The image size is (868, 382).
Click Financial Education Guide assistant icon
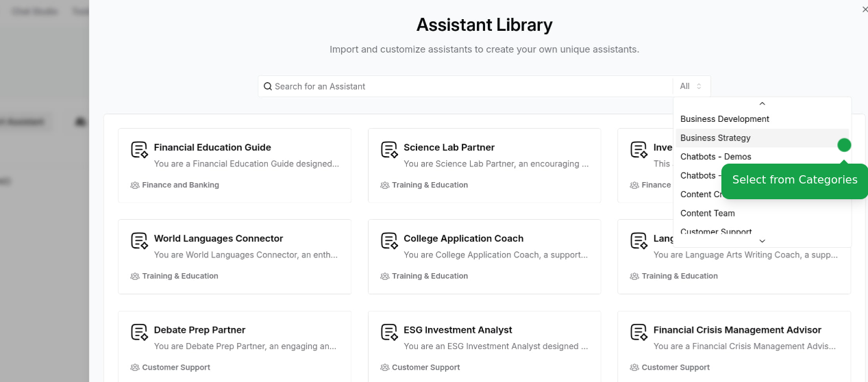[140, 150]
